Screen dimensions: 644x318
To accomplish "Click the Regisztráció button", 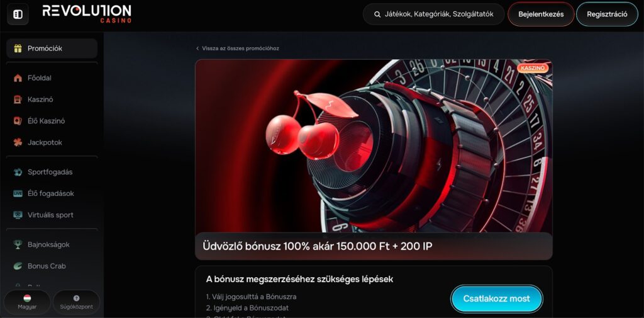I will coord(607,14).
